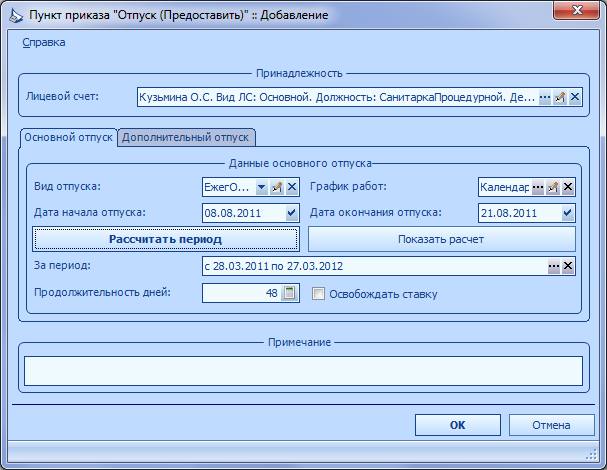Click the Лицевой счет text Кузьмина О.С.
Image resolution: width=607 pixels, height=470 pixels.
(x=176, y=97)
